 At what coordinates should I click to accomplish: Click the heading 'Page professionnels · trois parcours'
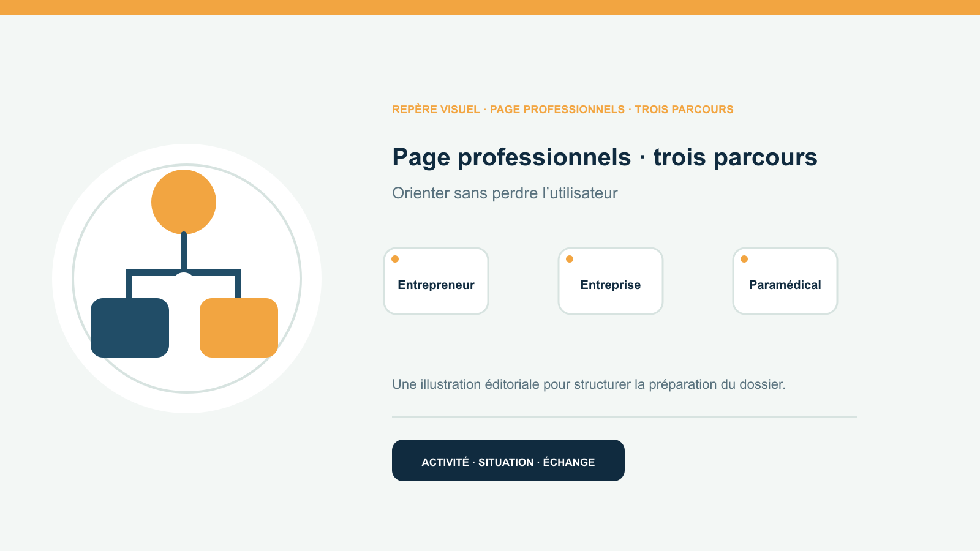pyautogui.click(x=605, y=157)
